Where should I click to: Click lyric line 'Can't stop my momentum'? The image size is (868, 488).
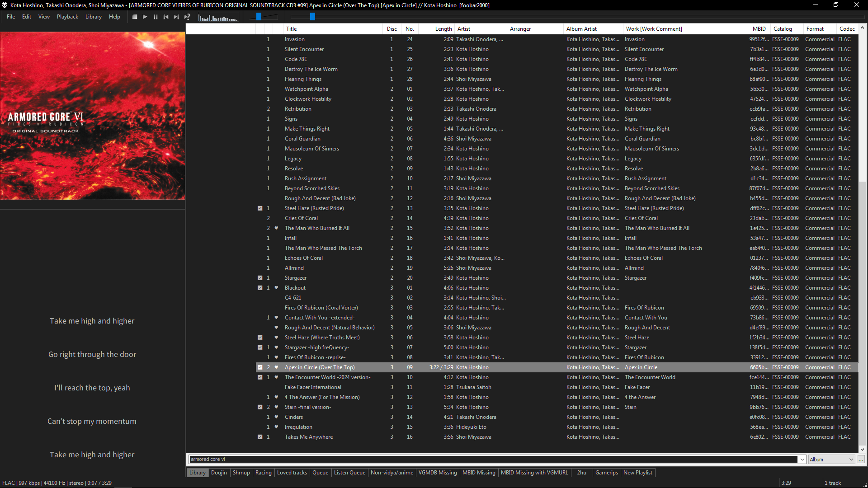pos(92,421)
